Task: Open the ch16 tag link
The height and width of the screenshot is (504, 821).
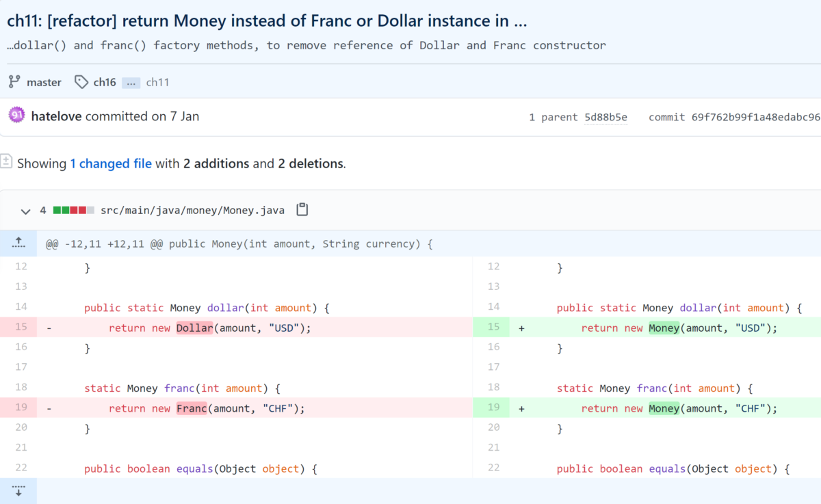Action: pos(105,82)
